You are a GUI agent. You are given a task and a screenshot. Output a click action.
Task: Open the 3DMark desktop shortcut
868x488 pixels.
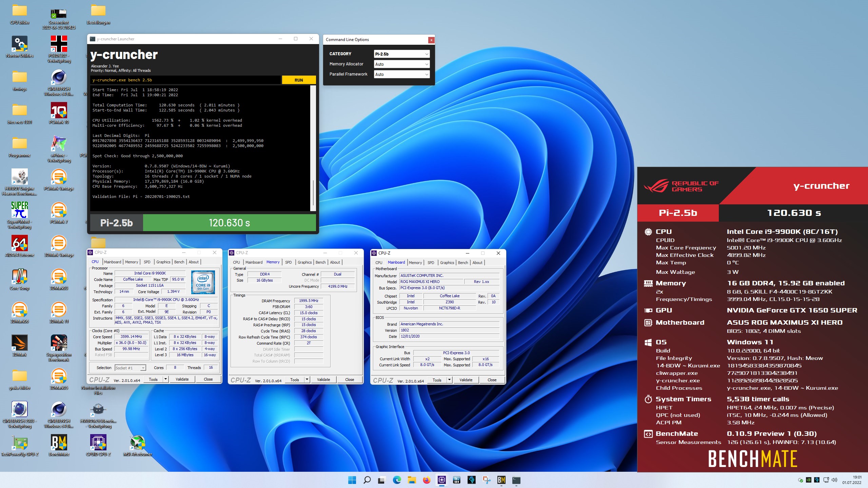[x=20, y=346]
